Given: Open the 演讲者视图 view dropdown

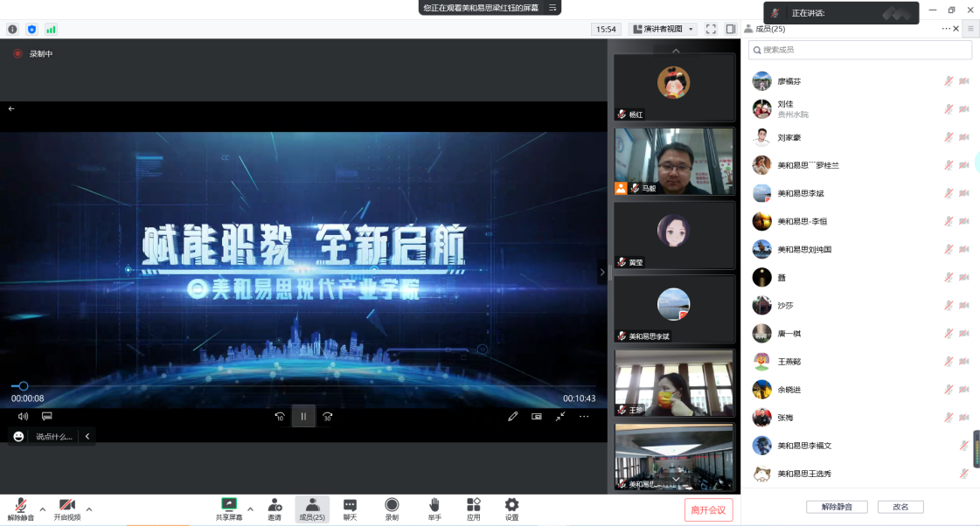Looking at the screenshot, I should [x=664, y=29].
